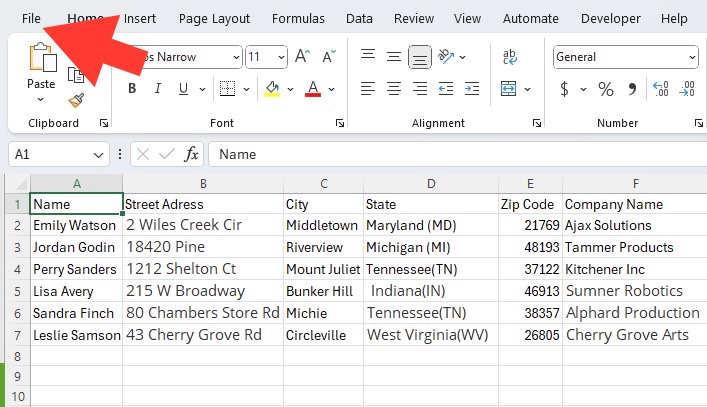Cancel entry with the formula bar X
The image size is (707, 407).
click(143, 155)
